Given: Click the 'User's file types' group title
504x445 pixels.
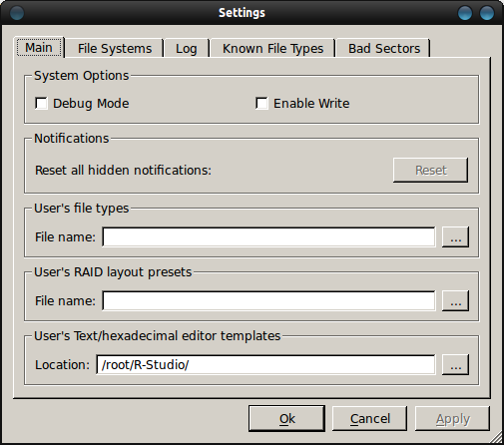Looking at the screenshot, I should [82, 209].
